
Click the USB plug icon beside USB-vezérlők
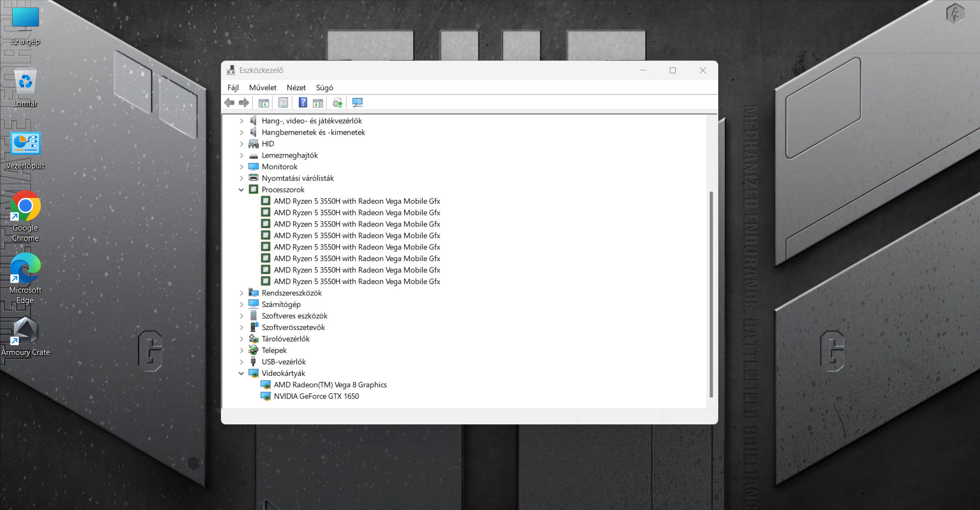(253, 362)
